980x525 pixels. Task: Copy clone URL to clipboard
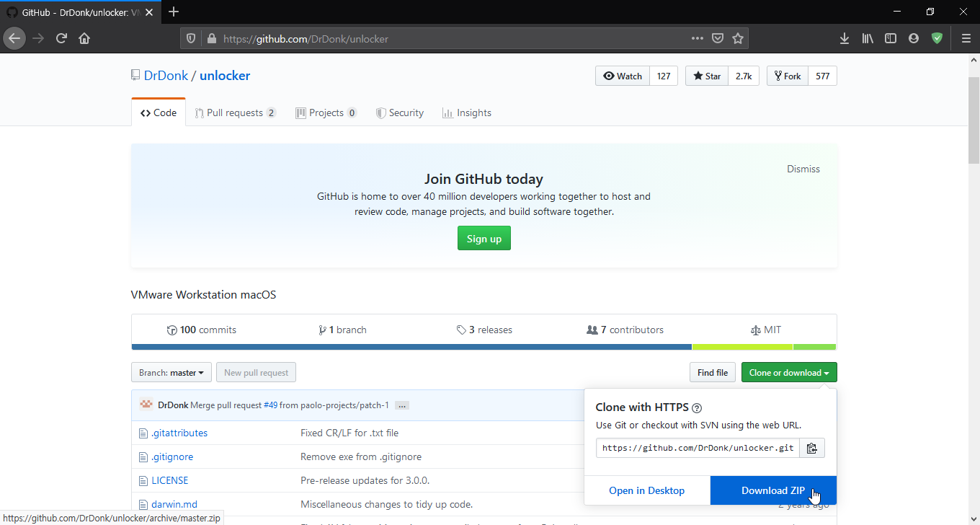[811, 448]
